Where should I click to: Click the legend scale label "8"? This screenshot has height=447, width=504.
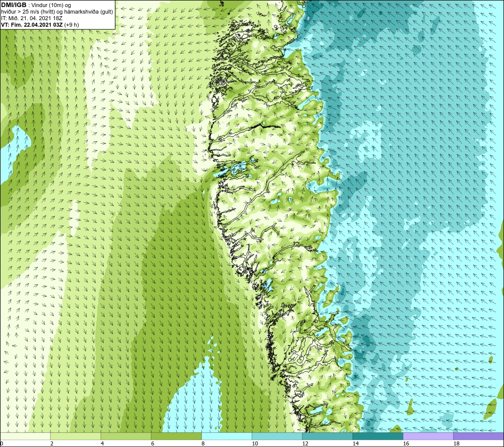point(203,444)
